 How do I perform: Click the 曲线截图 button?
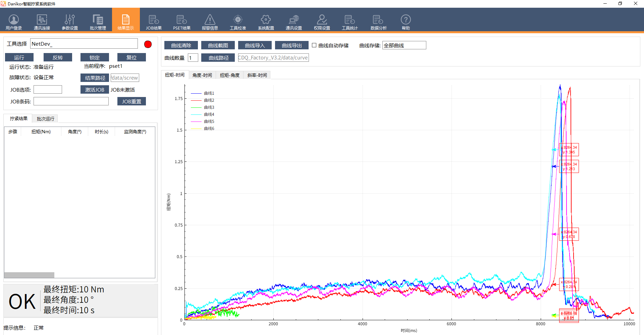tap(218, 45)
